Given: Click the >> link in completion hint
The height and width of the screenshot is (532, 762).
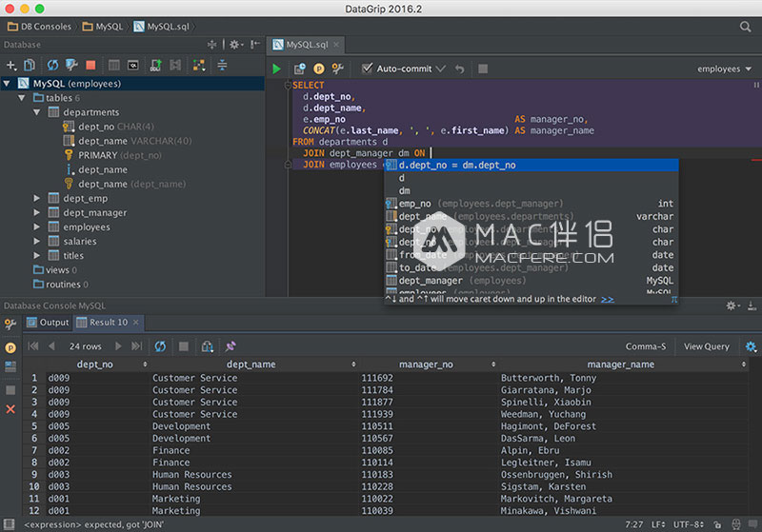Looking at the screenshot, I should 608,300.
